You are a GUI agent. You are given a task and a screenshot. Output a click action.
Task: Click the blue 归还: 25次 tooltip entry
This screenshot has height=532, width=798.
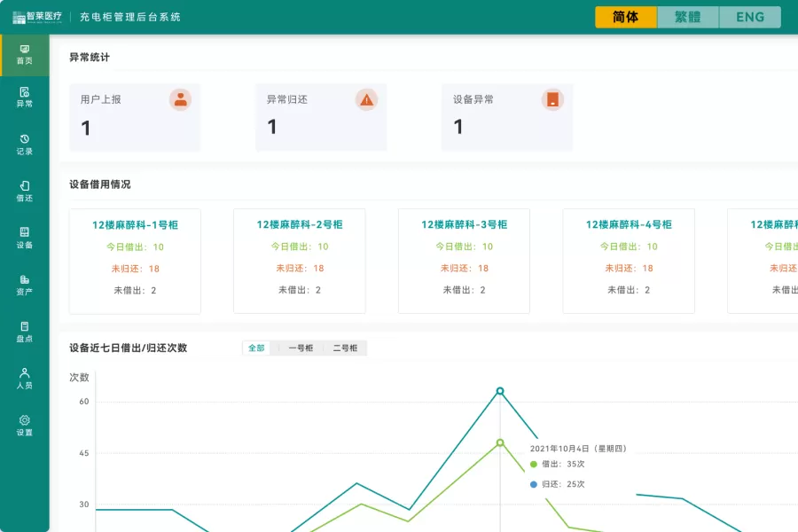coord(558,485)
